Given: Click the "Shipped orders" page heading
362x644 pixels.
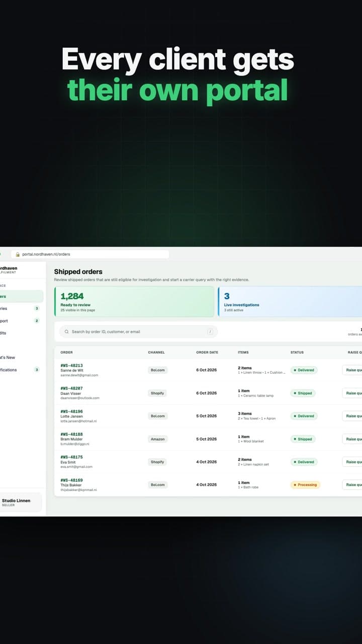Looking at the screenshot, I should (x=78, y=272).
